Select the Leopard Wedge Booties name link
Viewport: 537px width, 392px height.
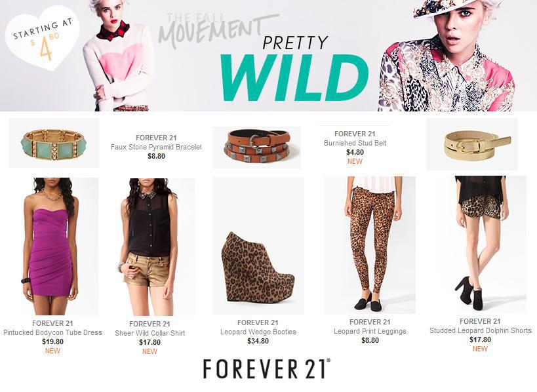[x=258, y=332]
